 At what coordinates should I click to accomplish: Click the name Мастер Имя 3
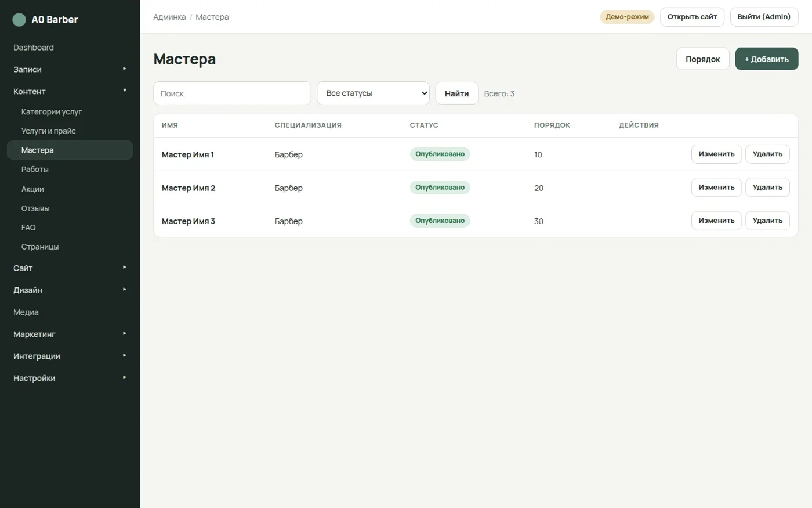pos(188,221)
